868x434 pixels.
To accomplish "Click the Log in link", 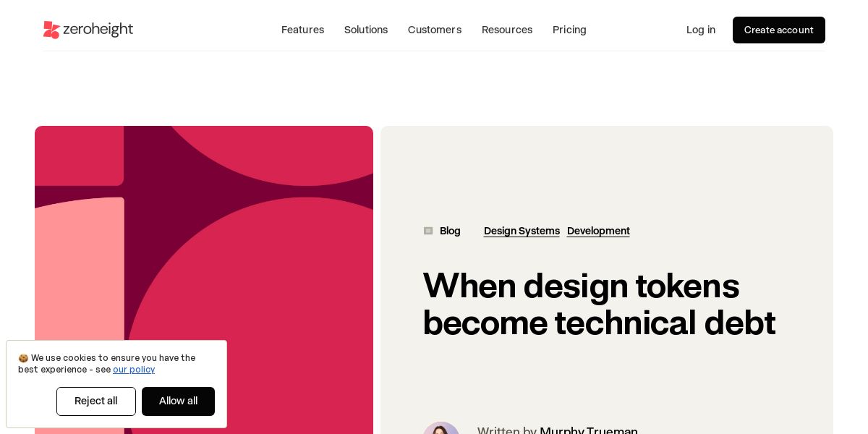I will pyautogui.click(x=701, y=30).
